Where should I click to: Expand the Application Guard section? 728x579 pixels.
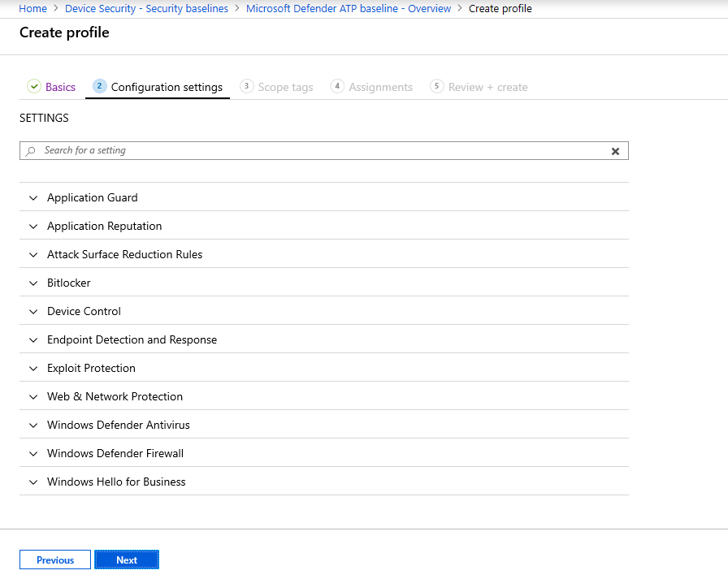pos(92,197)
